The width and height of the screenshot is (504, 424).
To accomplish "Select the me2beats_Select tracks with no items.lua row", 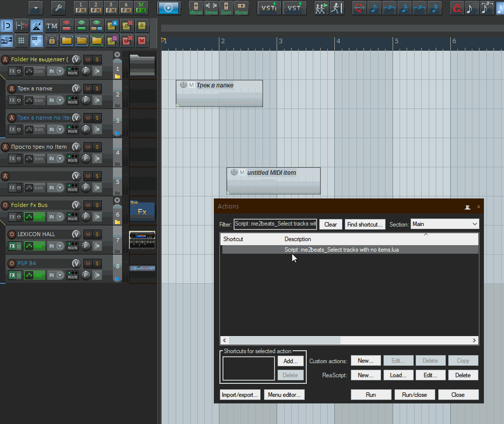I will [x=350, y=250].
